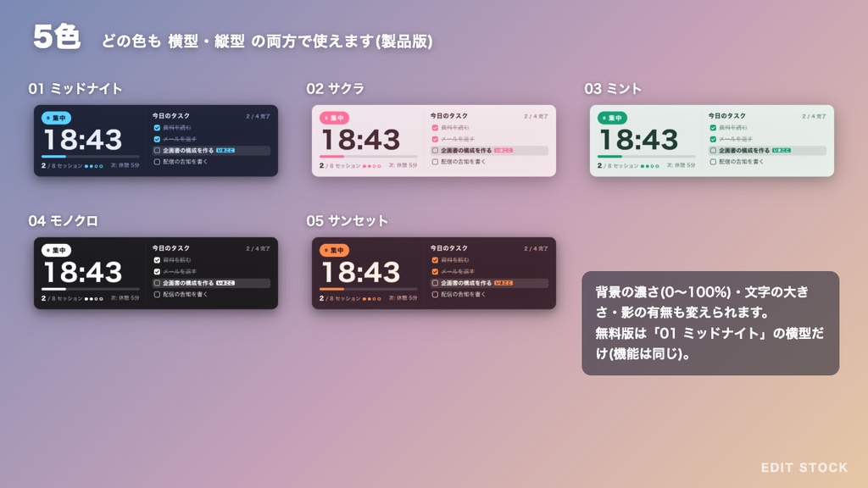Click the session dots in the モノクロ widget
Viewport: 868px width, 488px height.
(x=93, y=298)
